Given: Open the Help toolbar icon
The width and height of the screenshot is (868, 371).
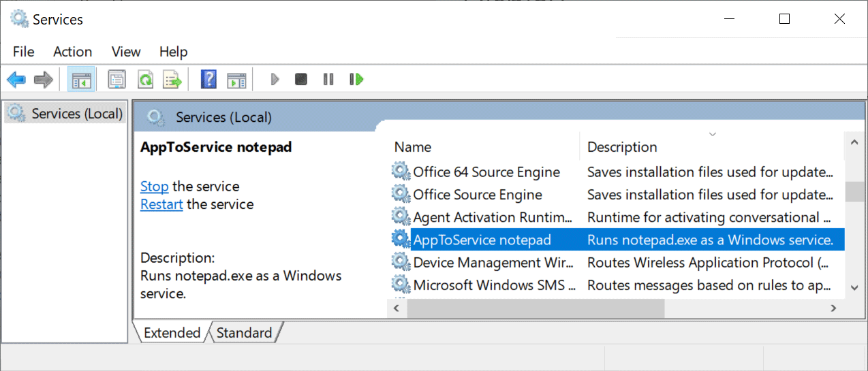Looking at the screenshot, I should coord(208,80).
